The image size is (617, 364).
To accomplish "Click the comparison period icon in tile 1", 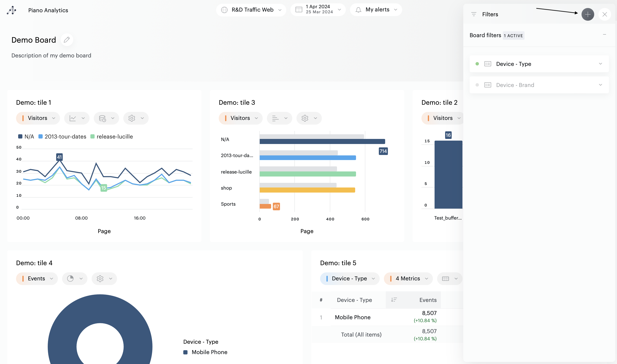I will pos(102,118).
